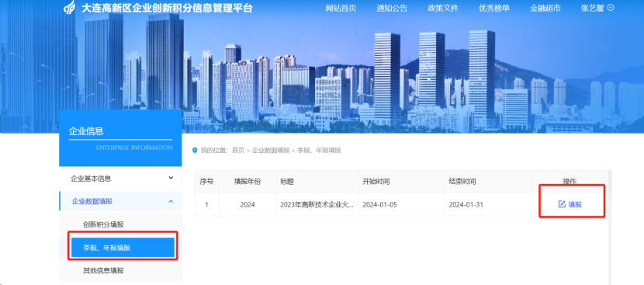Click the 填报 action link in the table row
The image size is (644, 285).
point(575,204)
